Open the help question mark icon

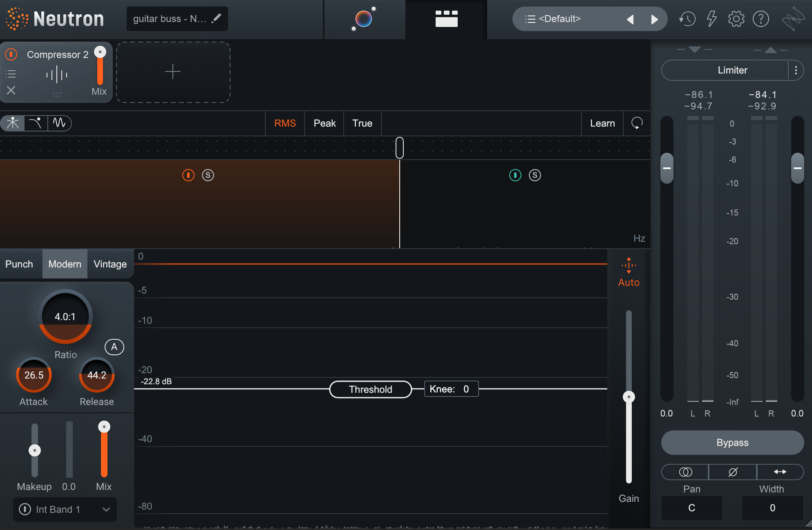point(761,19)
